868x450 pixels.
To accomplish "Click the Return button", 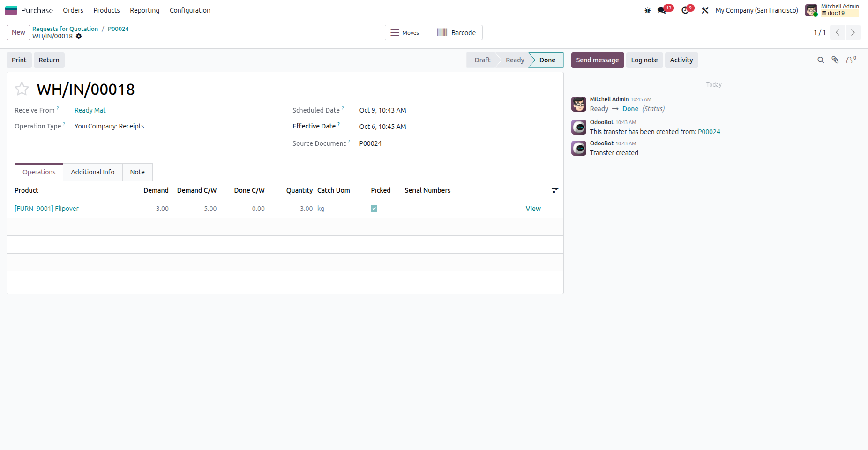I will pyautogui.click(x=49, y=60).
